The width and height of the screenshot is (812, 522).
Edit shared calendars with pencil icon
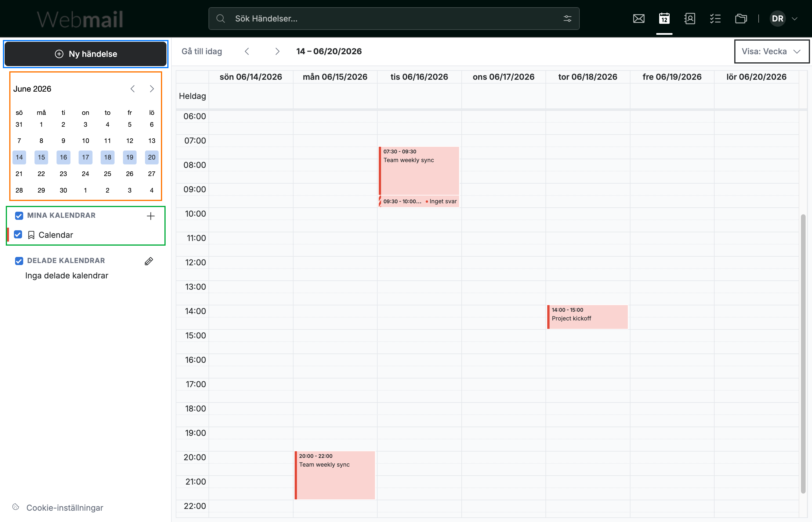coord(149,261)
